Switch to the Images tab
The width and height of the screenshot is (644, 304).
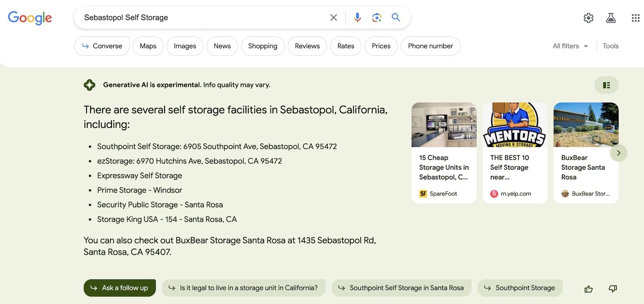pyautogui.click(x=185, y=46)
